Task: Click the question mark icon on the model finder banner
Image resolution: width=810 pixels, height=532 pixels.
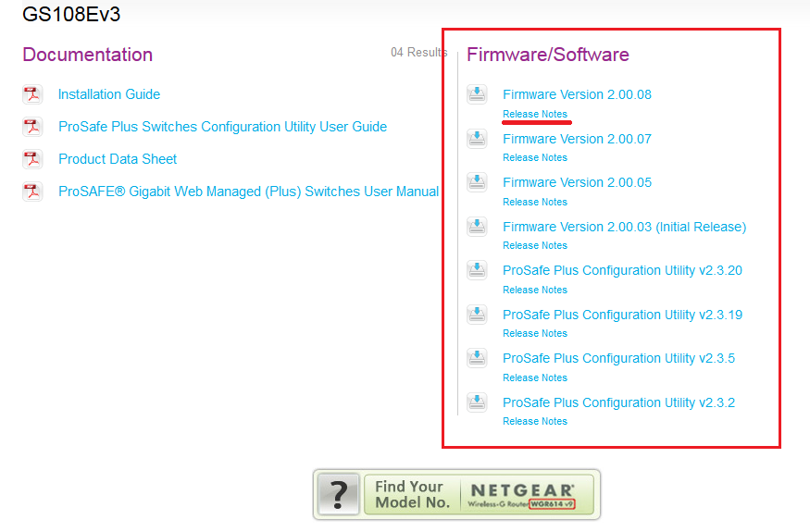Action: 339,494
